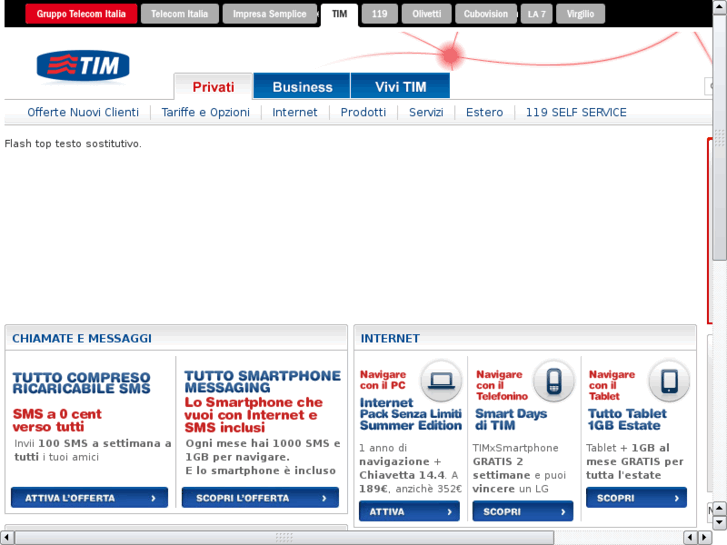Open the Estero menu item
Viewport: 727px width, 545px height.
point(485,112)
